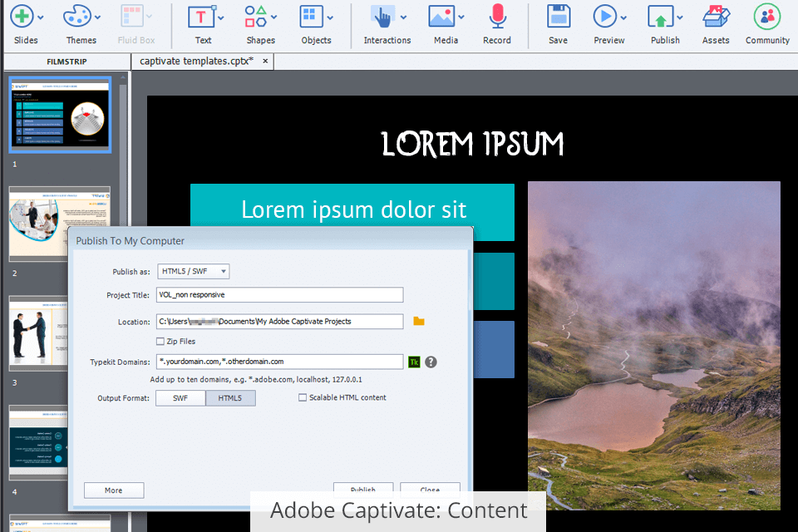The width and height of the screenshot is (798, 532).
Task: Expand the Text dropdown arrow
Action: tap(221, 17)
